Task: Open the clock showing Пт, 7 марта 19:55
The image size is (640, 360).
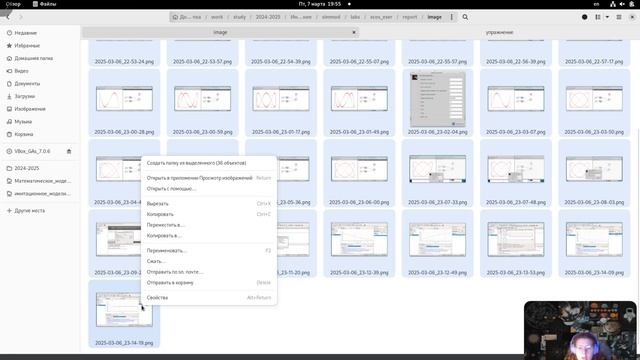Action: (320, 4)
